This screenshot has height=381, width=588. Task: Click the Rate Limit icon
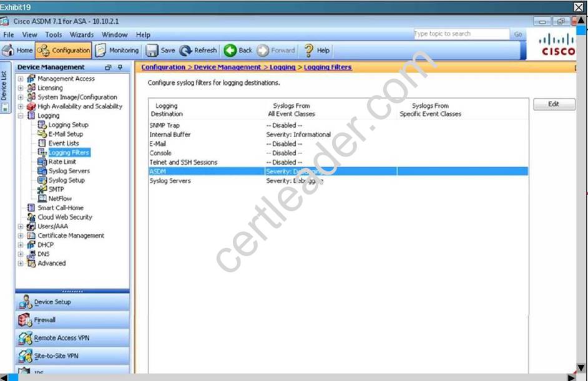[x=42, y=162]
